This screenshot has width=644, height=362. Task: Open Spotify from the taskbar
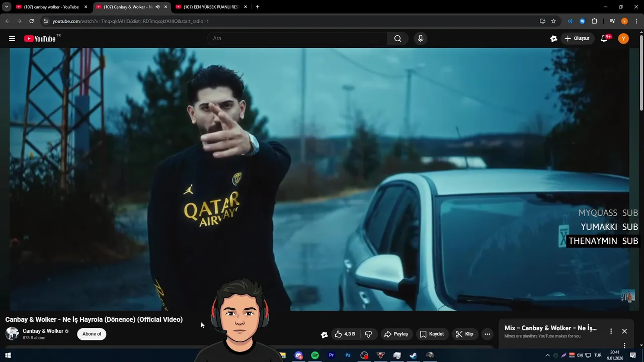tap(315, 355)
